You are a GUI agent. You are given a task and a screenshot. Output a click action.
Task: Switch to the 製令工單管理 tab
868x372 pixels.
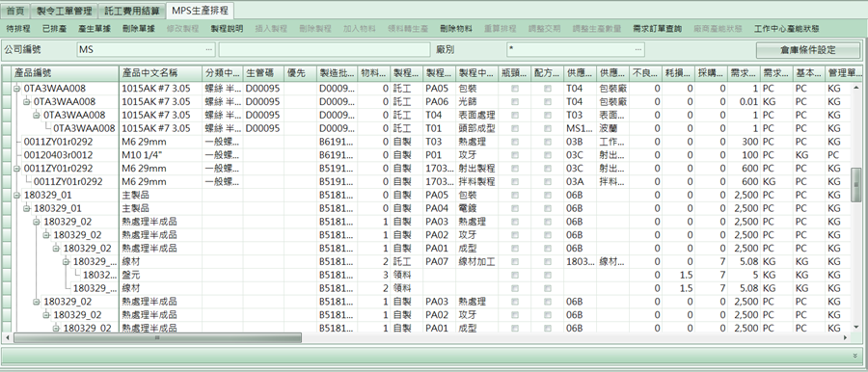pos(67,11)
